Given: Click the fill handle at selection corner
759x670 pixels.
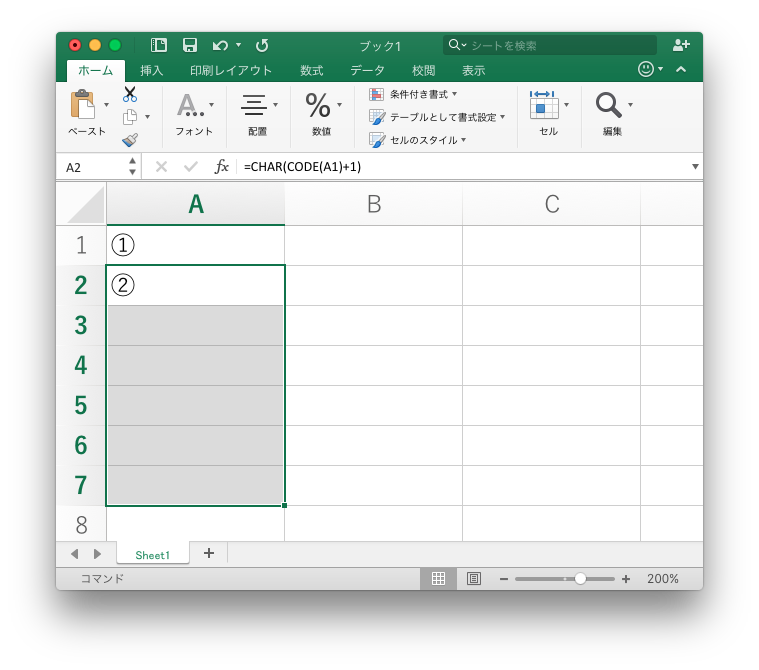Looking at the screenshot, I should pos(284,505).
